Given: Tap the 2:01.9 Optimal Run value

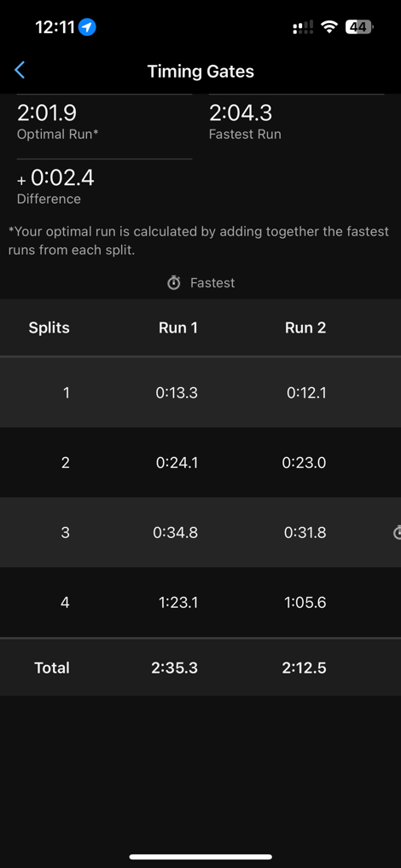Looking at the screenshot, I should [47, 113].
